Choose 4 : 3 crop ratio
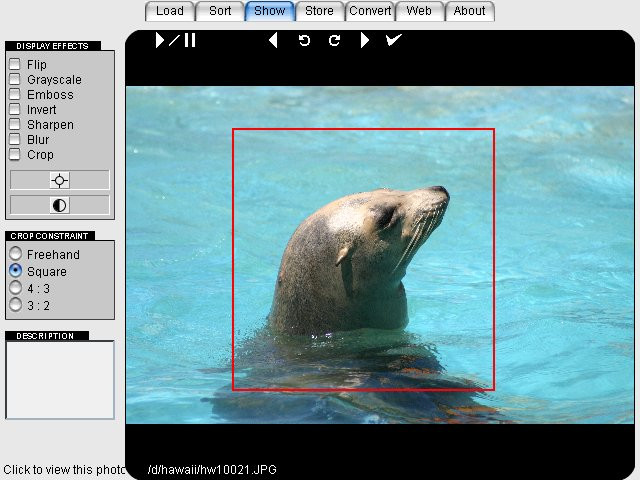The image size is (640, 480). (x=16, y=288)
